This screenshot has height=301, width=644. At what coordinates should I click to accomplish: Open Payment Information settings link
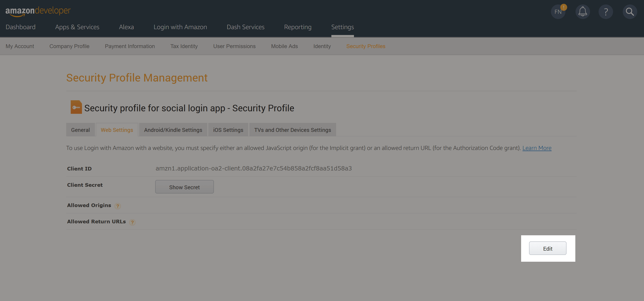point(130,46)
